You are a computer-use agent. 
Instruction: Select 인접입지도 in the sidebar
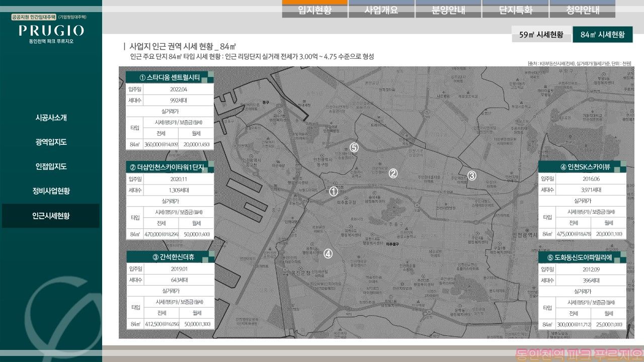(x=51, y=166)
